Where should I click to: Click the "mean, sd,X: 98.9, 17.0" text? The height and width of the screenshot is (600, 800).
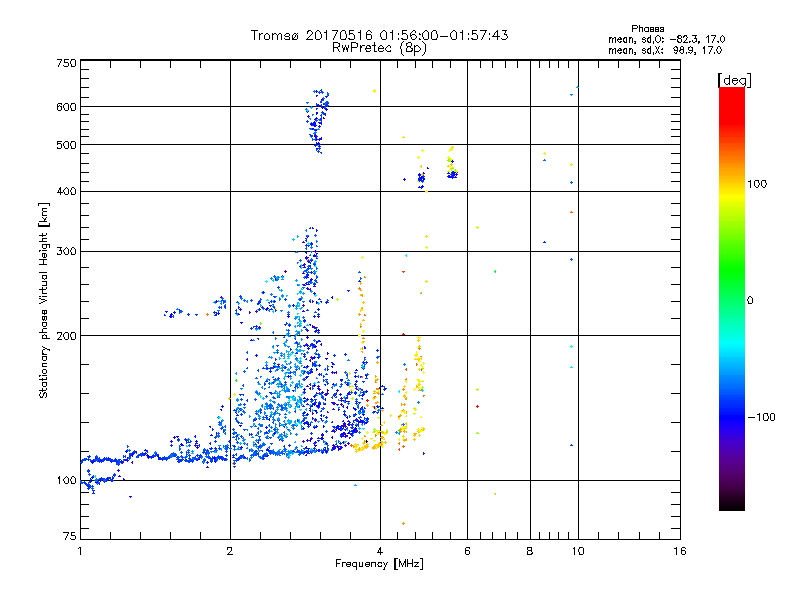(665, 50)
